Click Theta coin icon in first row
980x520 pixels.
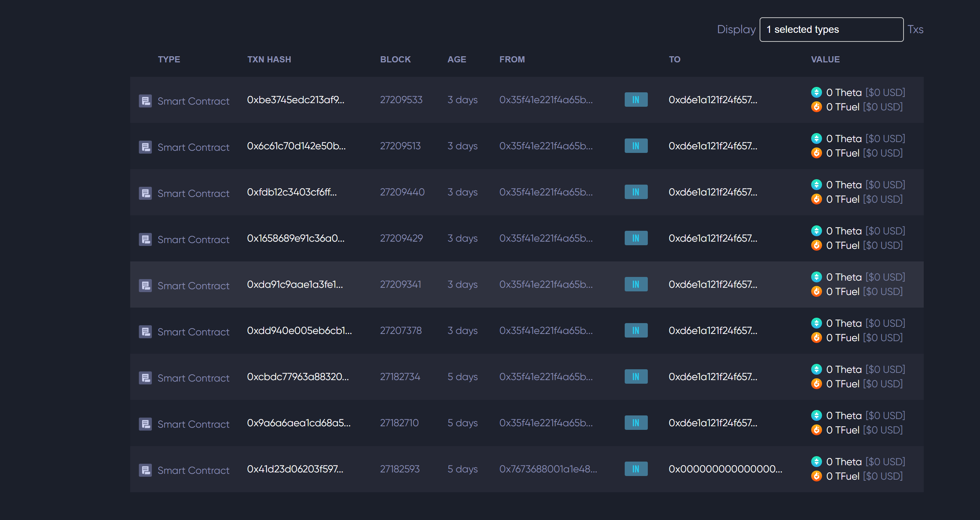coord(816,92)
